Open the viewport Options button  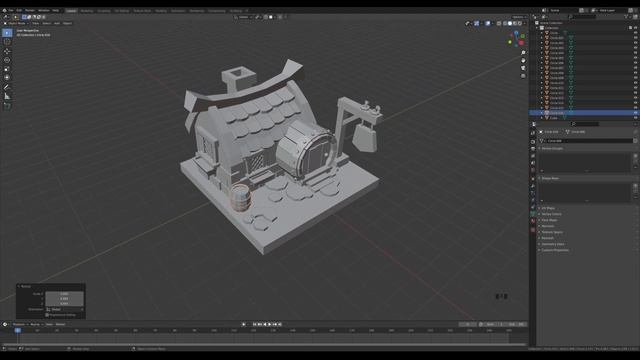tap(519, 17)
